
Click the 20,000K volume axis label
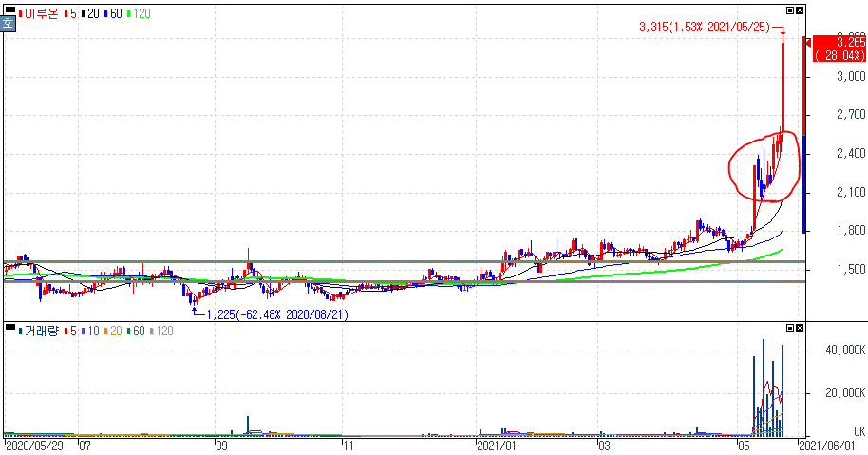tap(845, 393)
